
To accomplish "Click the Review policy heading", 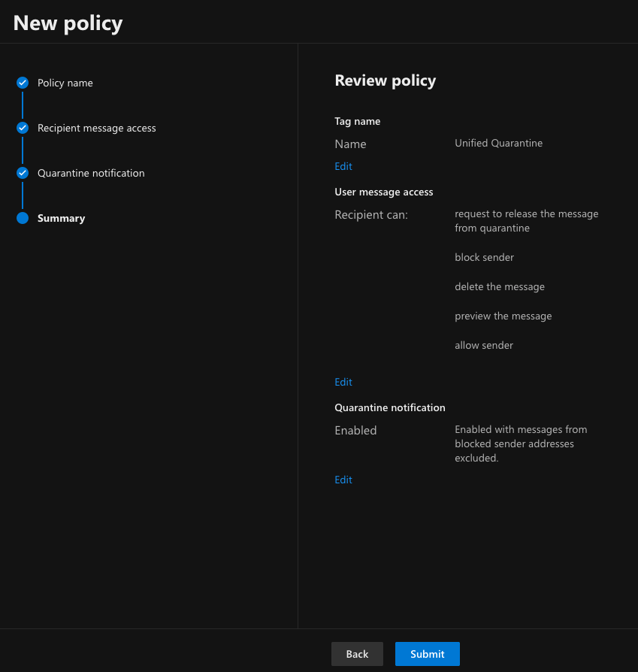I will 385,80.
